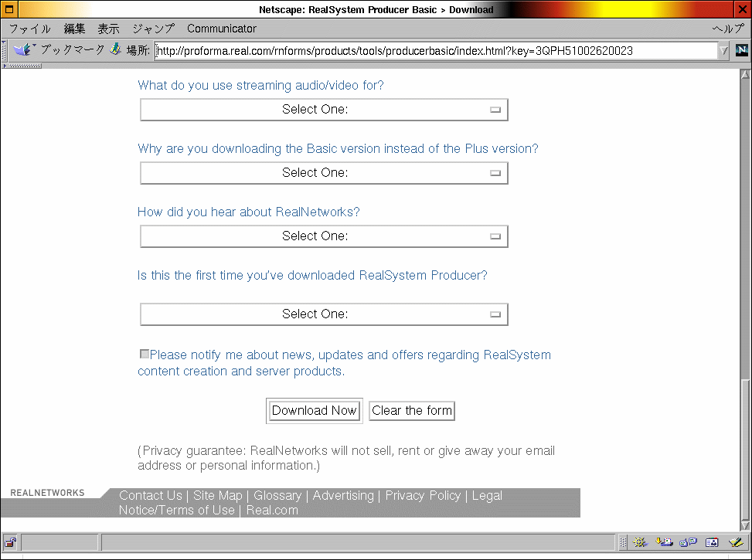Follow the Real.com footer link
The width and height of the screenshot is (752, 560).
(x=272, y=510)
